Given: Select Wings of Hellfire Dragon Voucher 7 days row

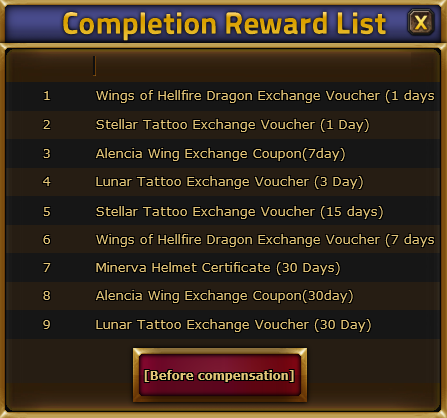Looking at the screenshot, I should 223,239.
